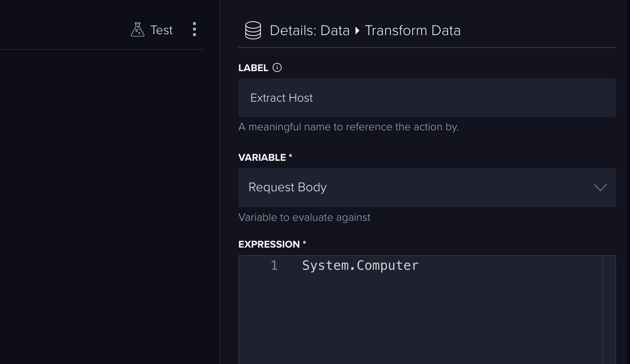Click the Details: Data breadcrumb
Screen dimensions: 630x364
point(309,30)
